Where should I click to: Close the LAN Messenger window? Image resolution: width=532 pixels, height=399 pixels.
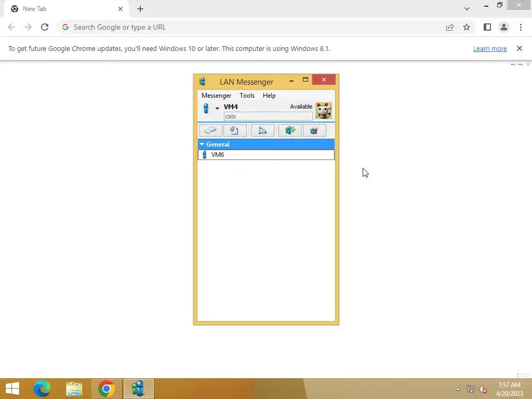tap(324, 79)
